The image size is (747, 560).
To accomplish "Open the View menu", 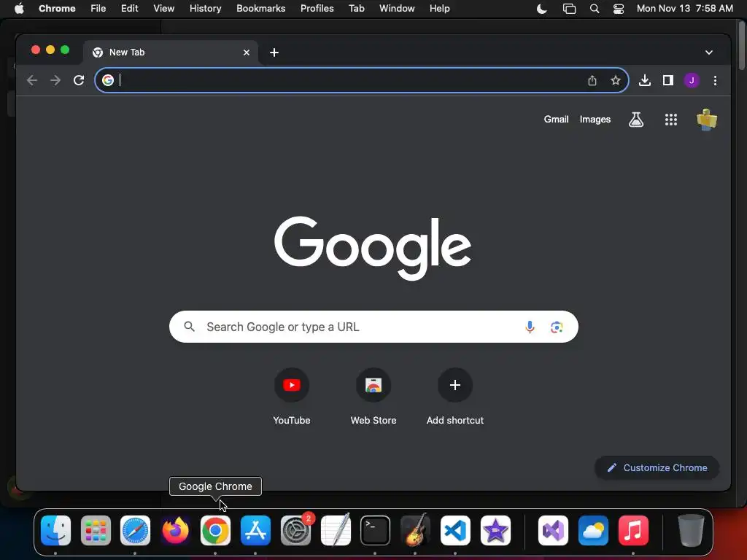I will pos(163,9).
